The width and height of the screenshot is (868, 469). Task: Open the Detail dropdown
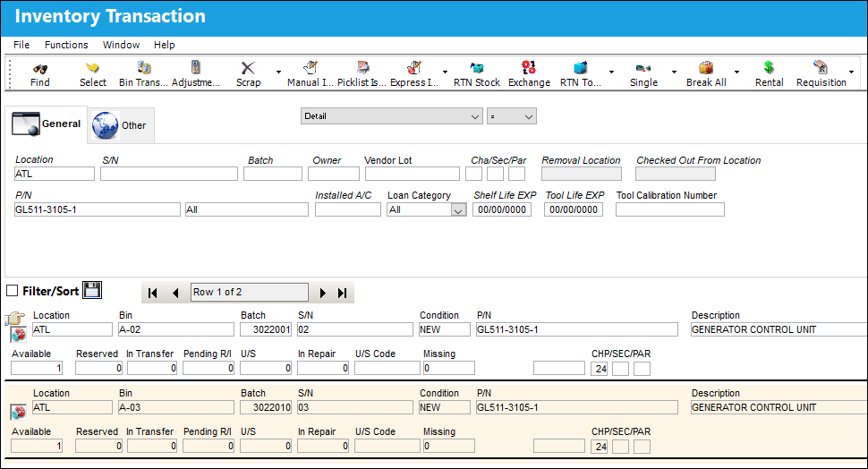pos(391,116)
